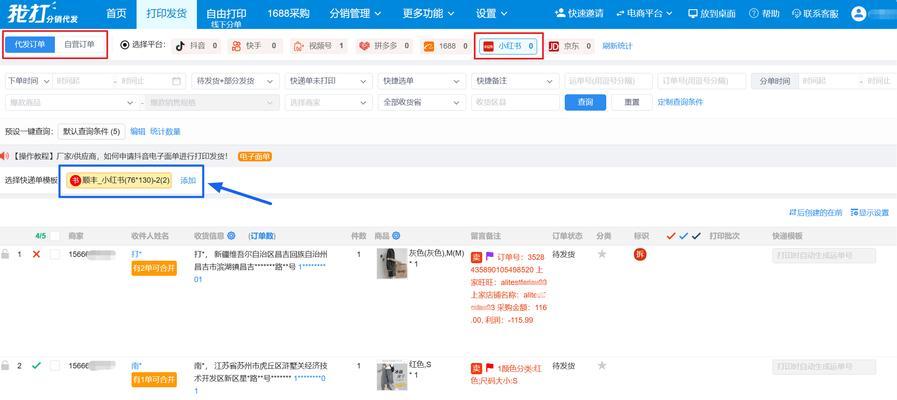Open 定制查询条件 link
This screenshot has height=400, width=897.
680,102
